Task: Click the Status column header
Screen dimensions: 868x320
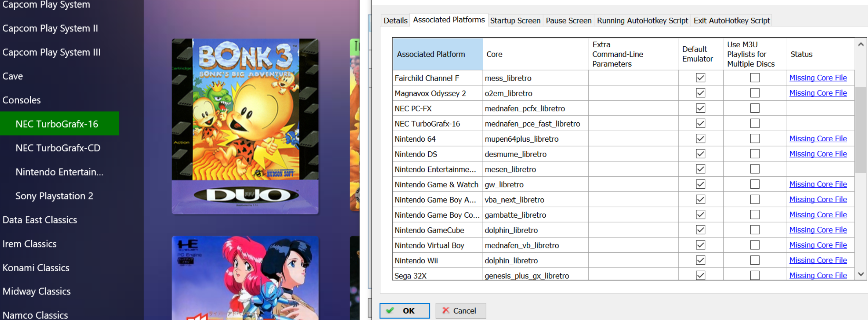Action: 821,54
